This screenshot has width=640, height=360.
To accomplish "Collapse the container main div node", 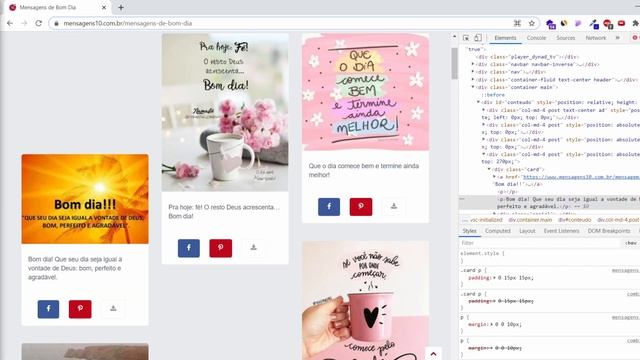I will point(473,87).
